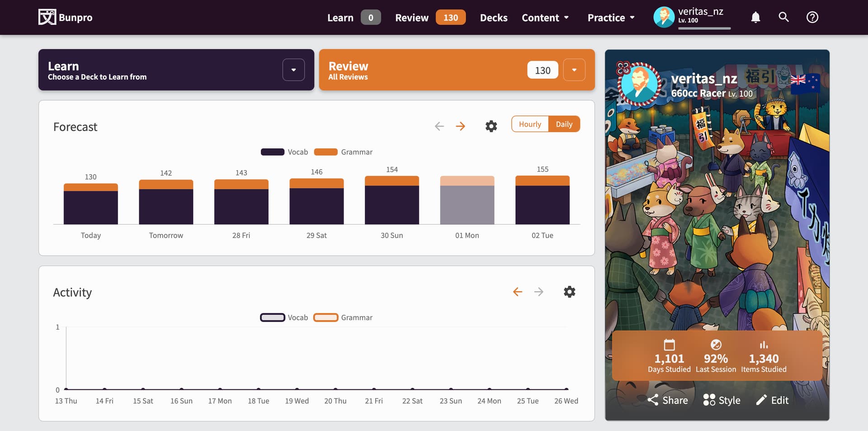Screen dimensions: 868x431
Task: Click the Bunpro logo icon
Action: (47, 17)
